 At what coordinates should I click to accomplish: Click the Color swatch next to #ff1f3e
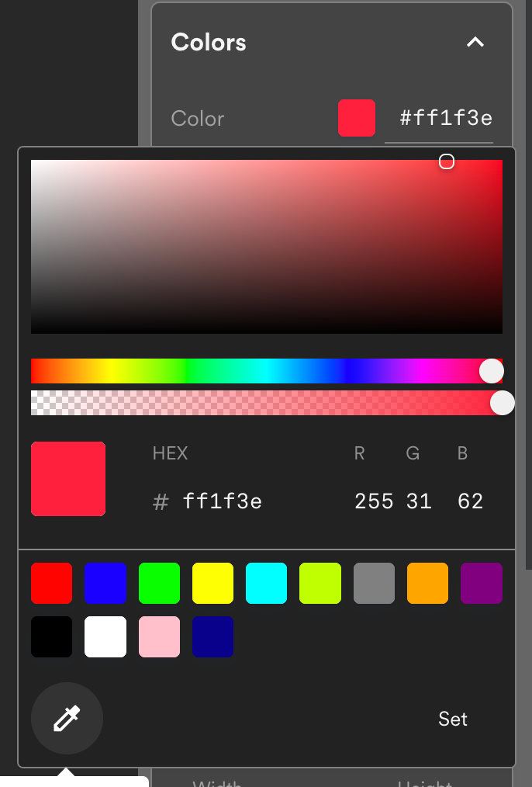[357, 118]
